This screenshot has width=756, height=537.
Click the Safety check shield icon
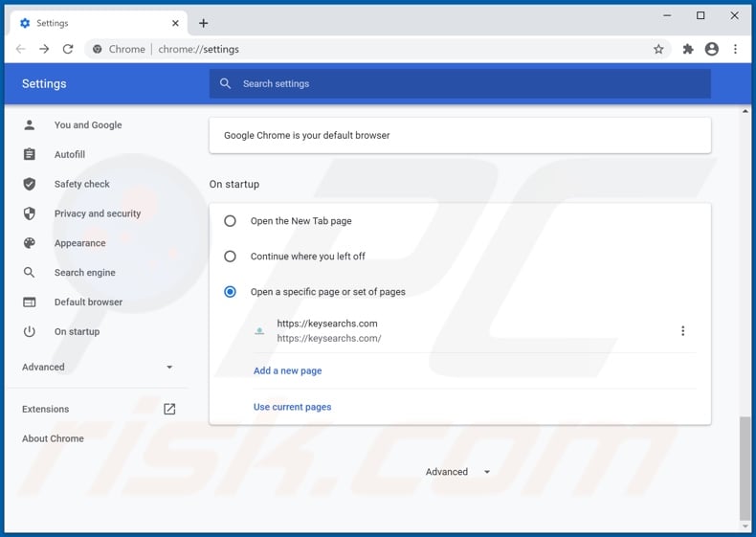tap(30, 184)
